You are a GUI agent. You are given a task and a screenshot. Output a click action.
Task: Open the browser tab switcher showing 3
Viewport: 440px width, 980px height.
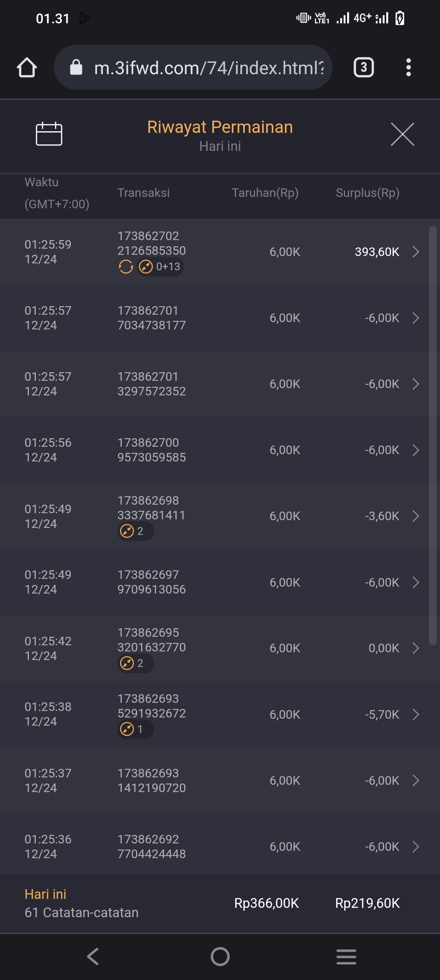pos(363,67)
